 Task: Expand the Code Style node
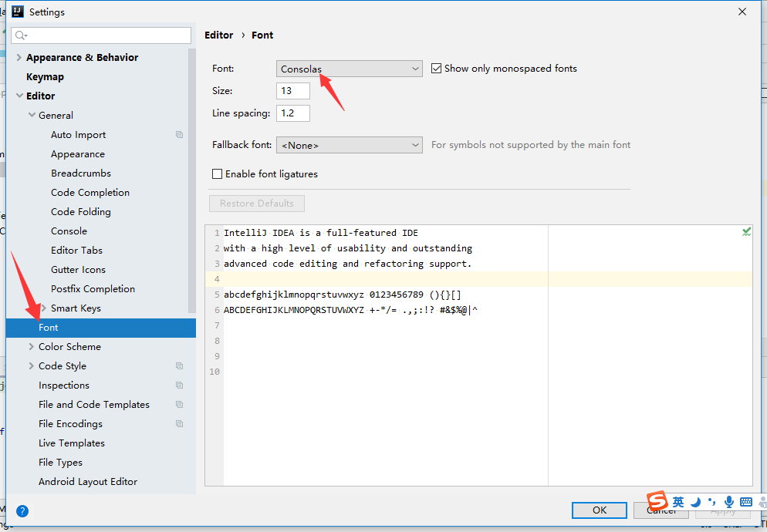32,365
